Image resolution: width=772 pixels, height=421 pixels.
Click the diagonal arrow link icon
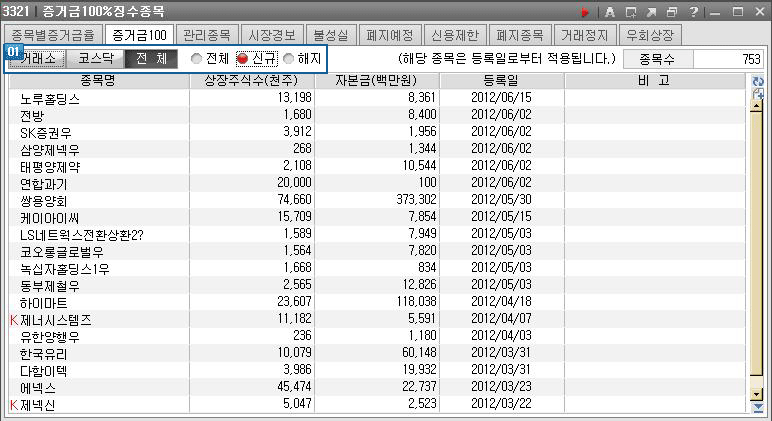coord(651,12)
